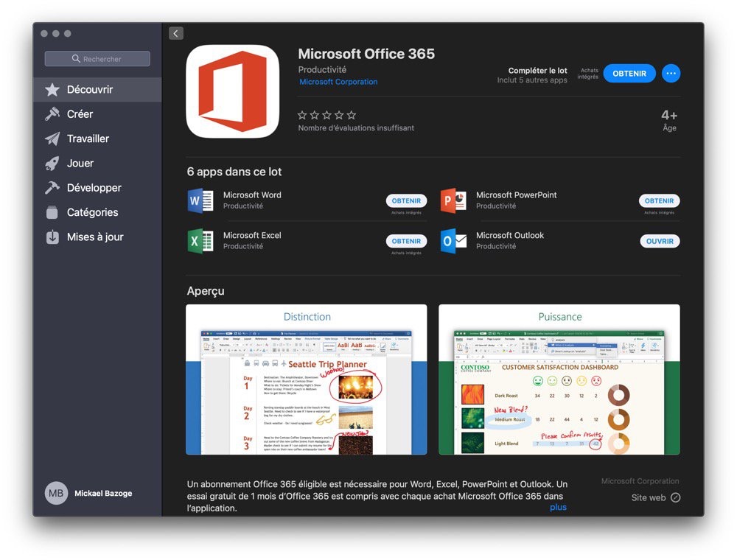Click the Microsoft Office 365 title
This screenshot has height=560, width=737.
[366, 54]
